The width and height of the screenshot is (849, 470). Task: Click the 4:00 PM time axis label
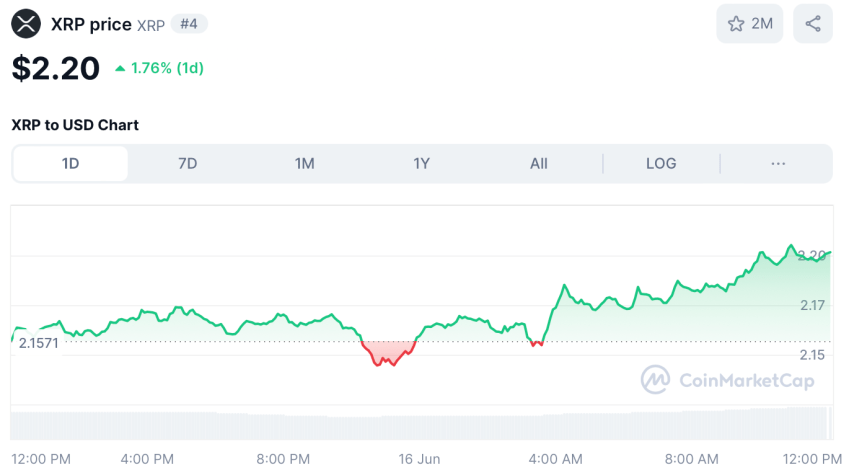[147, 459]
